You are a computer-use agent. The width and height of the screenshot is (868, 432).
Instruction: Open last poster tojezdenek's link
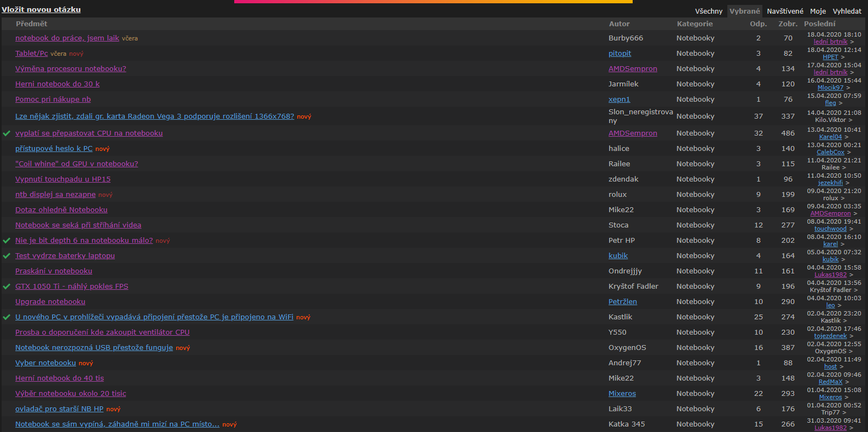click(x=830, y=336)
